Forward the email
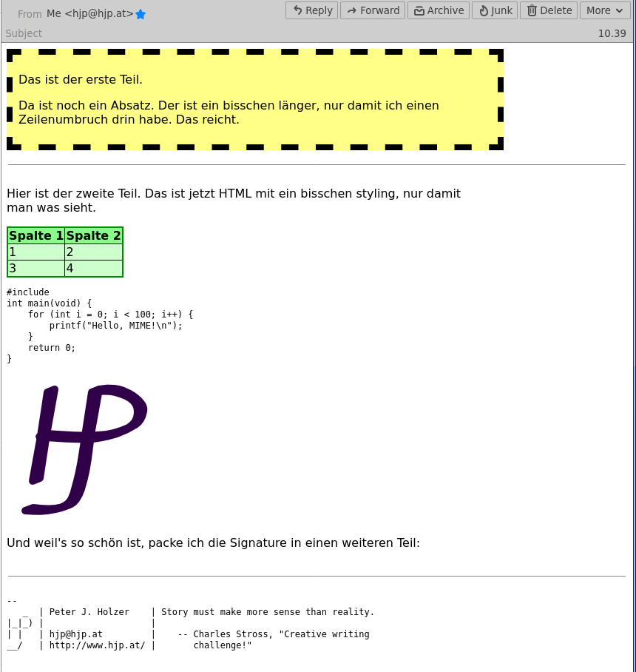Image resolution: width=636 pixels, height=672 pixels. click(x=372, y=10)
